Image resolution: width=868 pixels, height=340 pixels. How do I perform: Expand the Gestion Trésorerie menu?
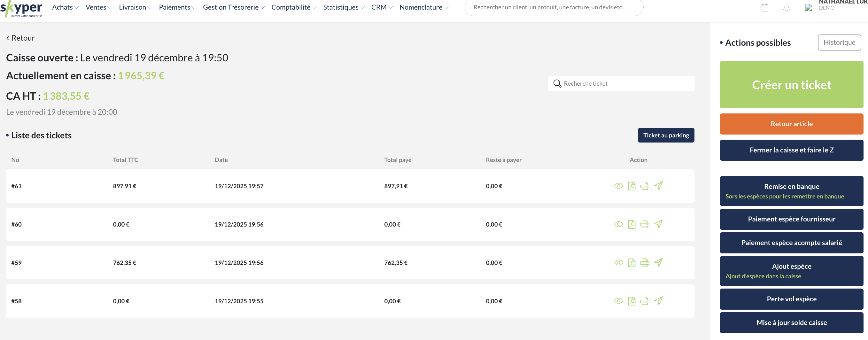pos(234,7)
